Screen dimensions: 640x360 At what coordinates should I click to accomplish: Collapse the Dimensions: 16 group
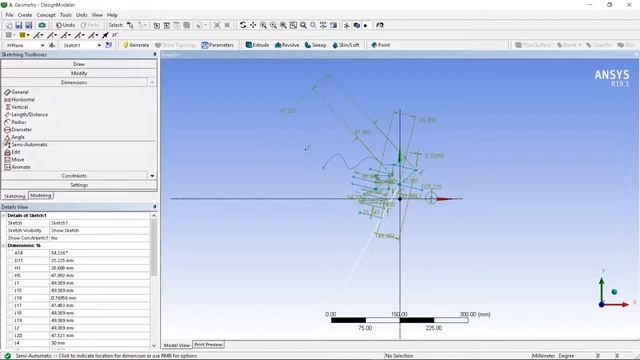pyautogui.click(x=4, y=246)
